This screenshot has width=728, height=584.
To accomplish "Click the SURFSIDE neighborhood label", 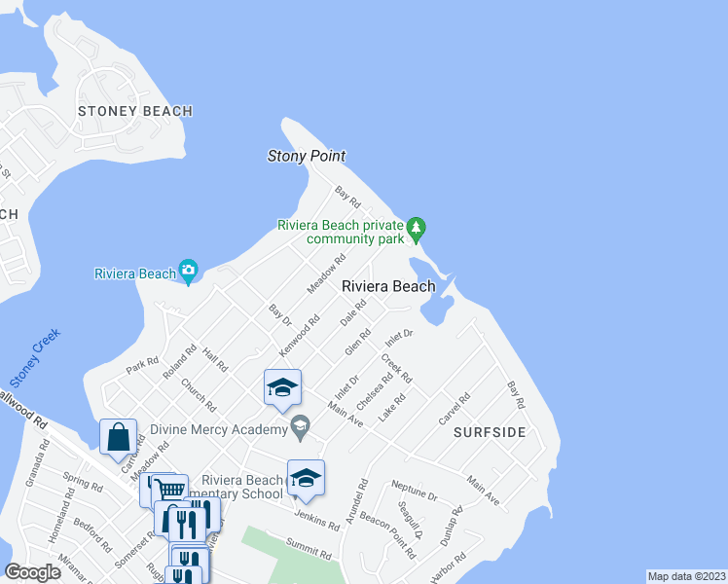I will (x=490, y=432).
